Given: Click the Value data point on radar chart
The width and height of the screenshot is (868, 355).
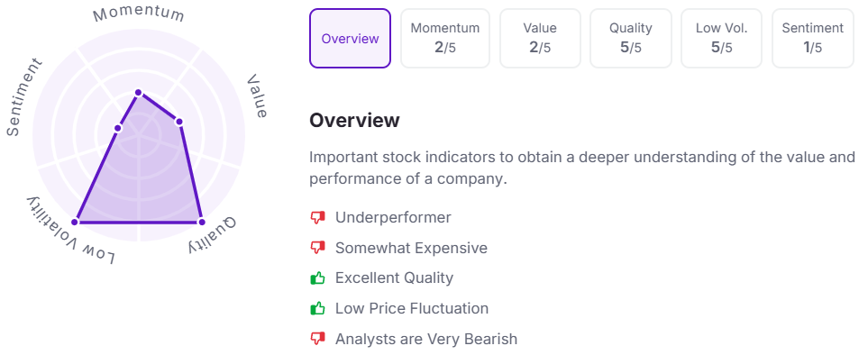Looking at the screenshot, I should pyautogui.click(x=178, y=122).
